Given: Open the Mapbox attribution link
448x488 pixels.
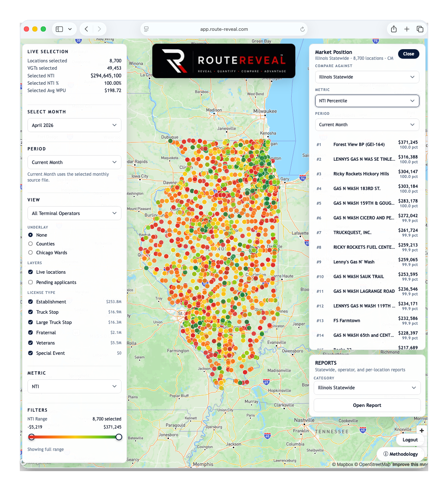Looking at the screenshot, I should click(343, 465).
